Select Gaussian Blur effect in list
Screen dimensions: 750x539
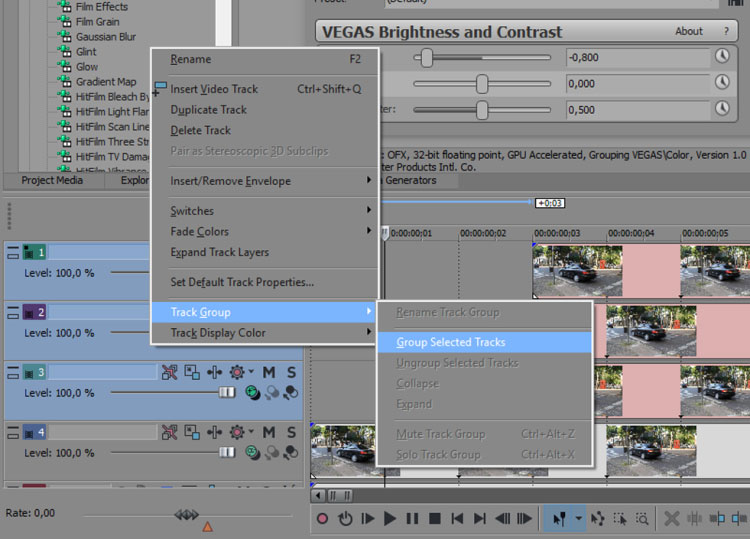click(x=106, y=37)
